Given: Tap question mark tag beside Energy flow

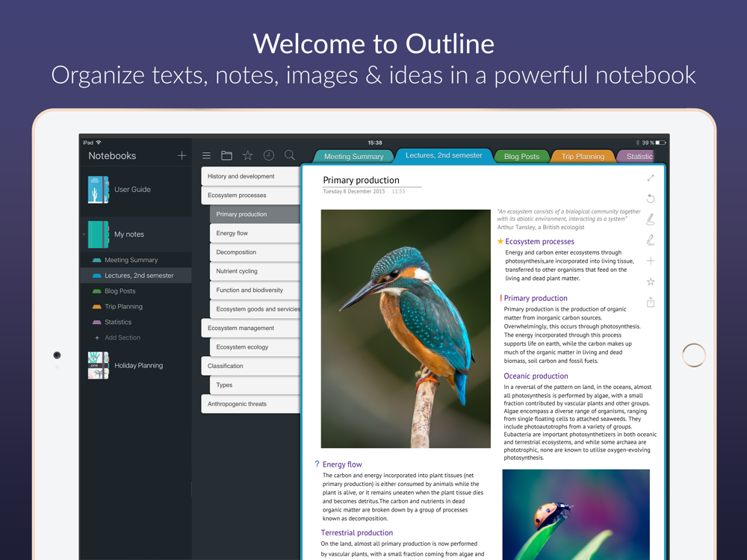Looking at the screenshot, I should tap(317, 464).
